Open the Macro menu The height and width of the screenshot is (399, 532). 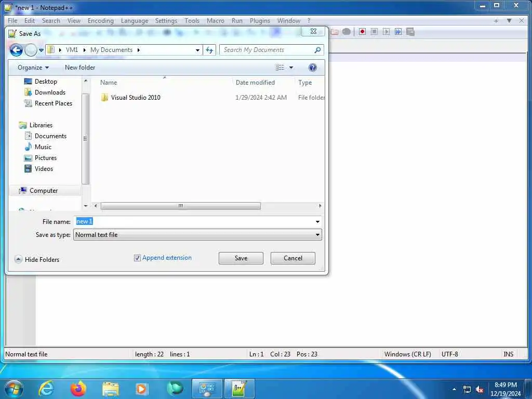[x=216, y=21]
